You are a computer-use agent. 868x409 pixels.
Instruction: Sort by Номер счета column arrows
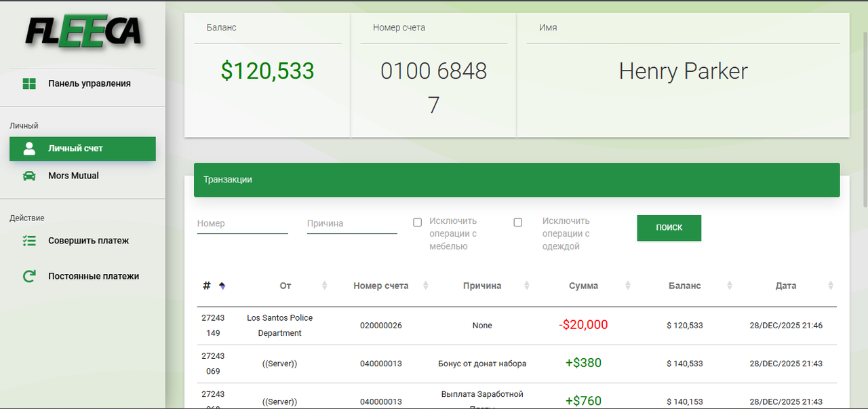[x=425, y=286]
